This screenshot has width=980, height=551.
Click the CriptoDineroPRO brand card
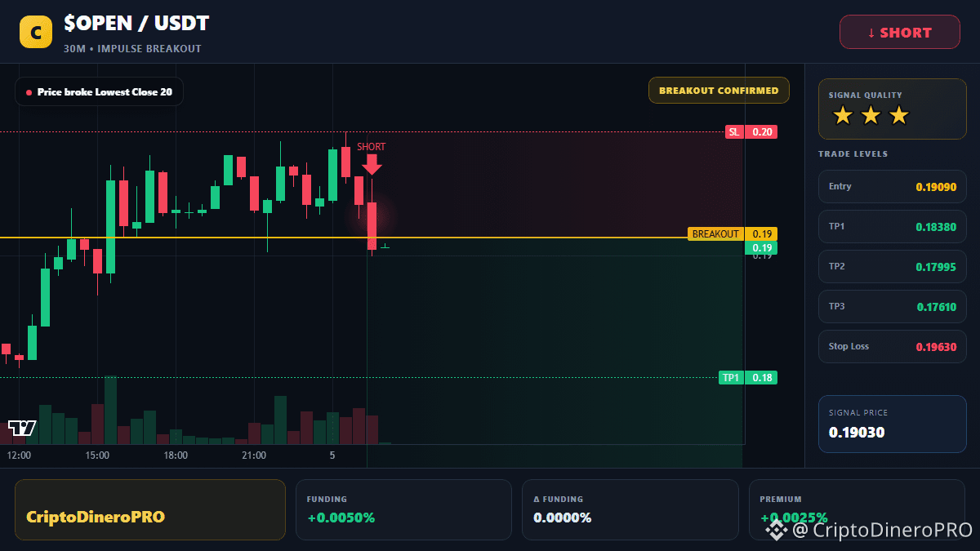[x=150, y=509]
